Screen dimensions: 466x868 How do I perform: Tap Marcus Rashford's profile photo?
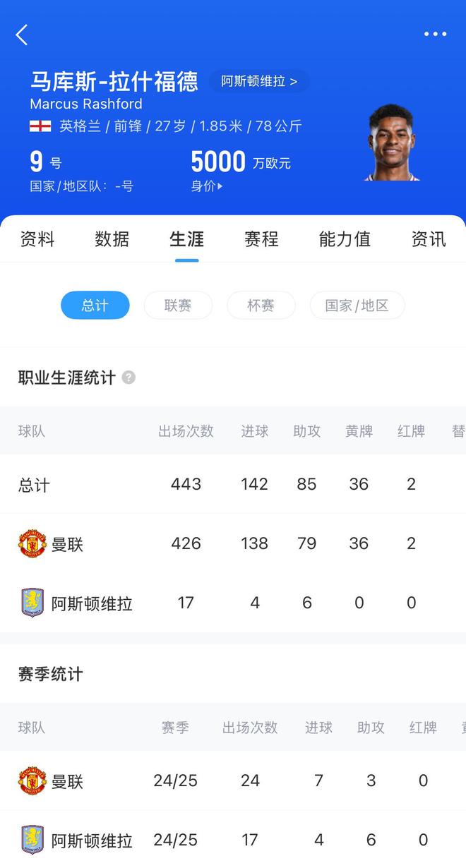pyautogui.click(x=393, y=143)
